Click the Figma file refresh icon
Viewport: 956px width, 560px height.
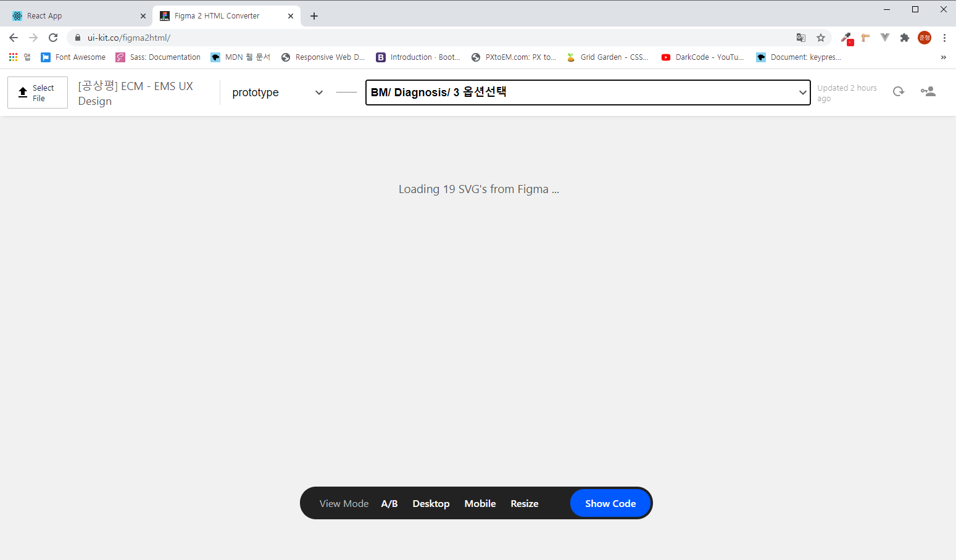(x=899, y=91)
